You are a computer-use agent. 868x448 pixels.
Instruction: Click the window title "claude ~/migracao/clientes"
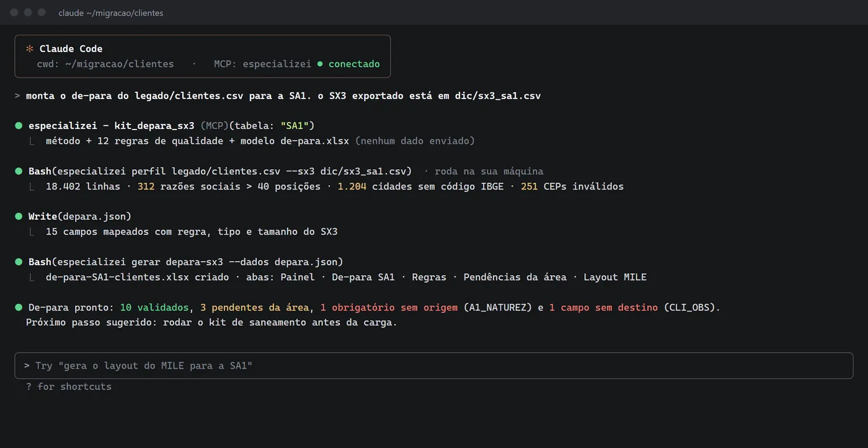click(111, 13)
